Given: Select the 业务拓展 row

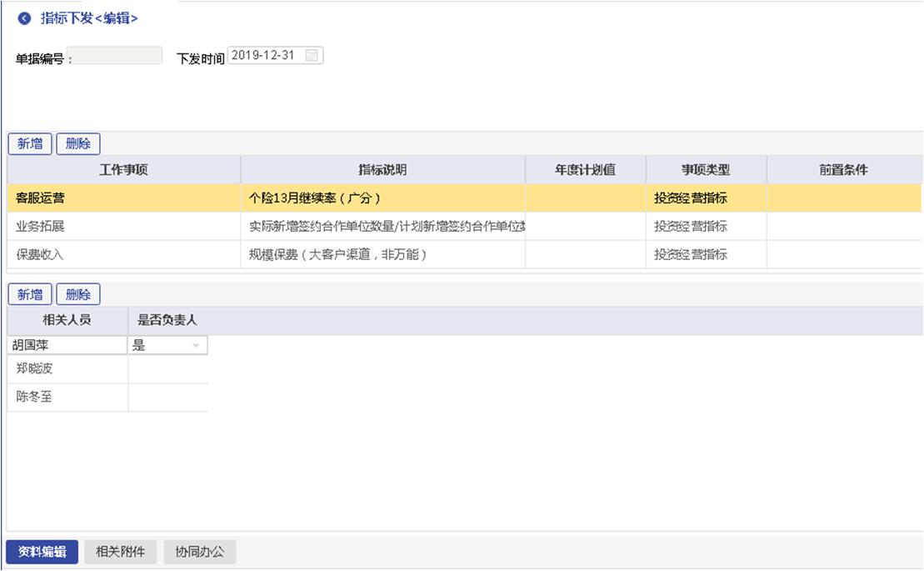Looking at the screenshot, I should [123, 226].
